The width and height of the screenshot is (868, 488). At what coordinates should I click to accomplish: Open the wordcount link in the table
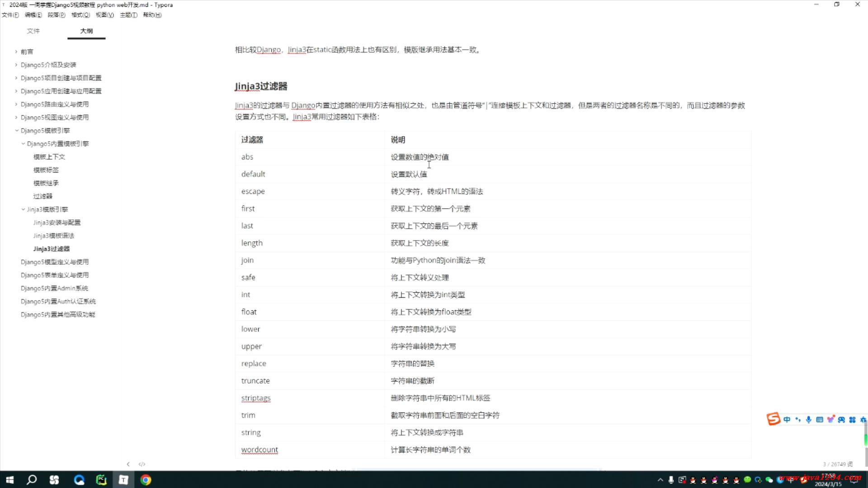[259, 450]
